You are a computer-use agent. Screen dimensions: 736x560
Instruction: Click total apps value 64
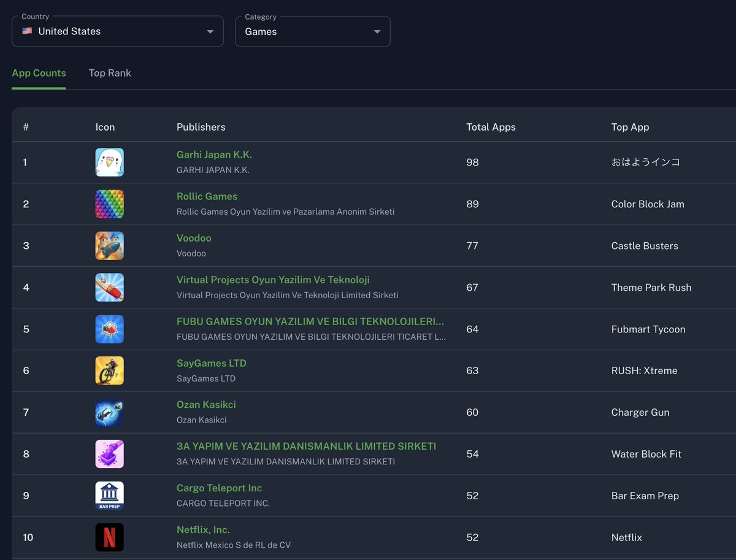point(472,329)
